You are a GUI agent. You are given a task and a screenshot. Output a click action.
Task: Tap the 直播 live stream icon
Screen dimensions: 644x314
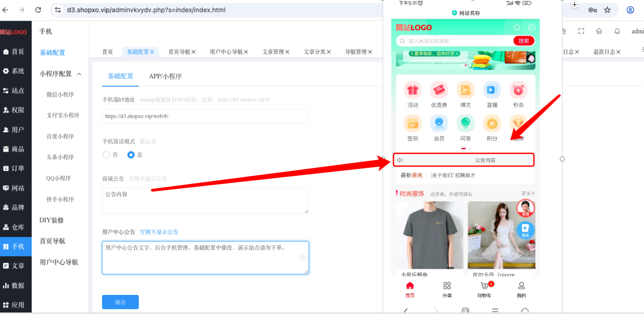492,90
